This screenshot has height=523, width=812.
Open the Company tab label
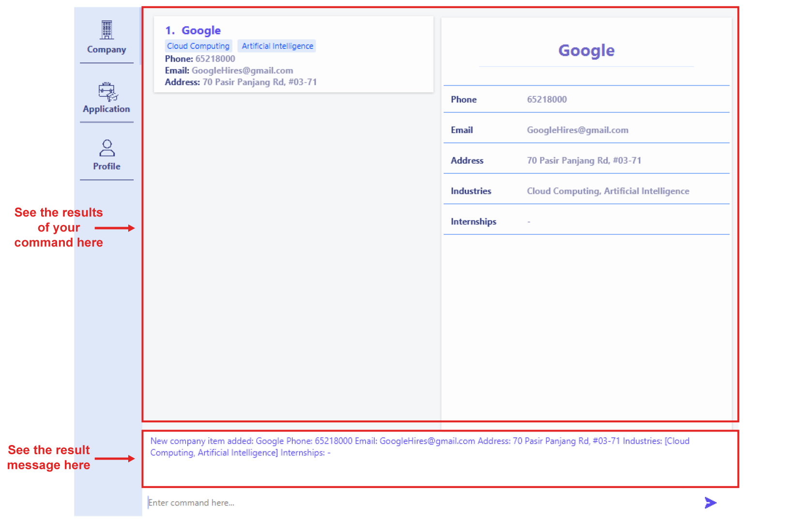(x=106, y=49)
